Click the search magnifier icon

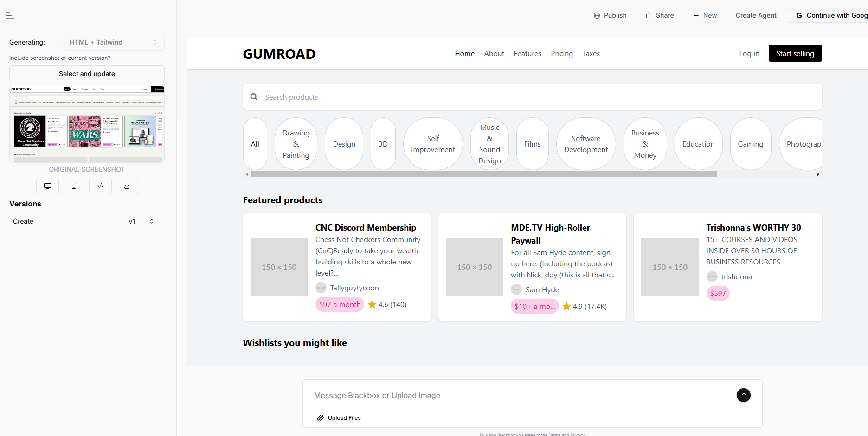[x=254, y=97]
